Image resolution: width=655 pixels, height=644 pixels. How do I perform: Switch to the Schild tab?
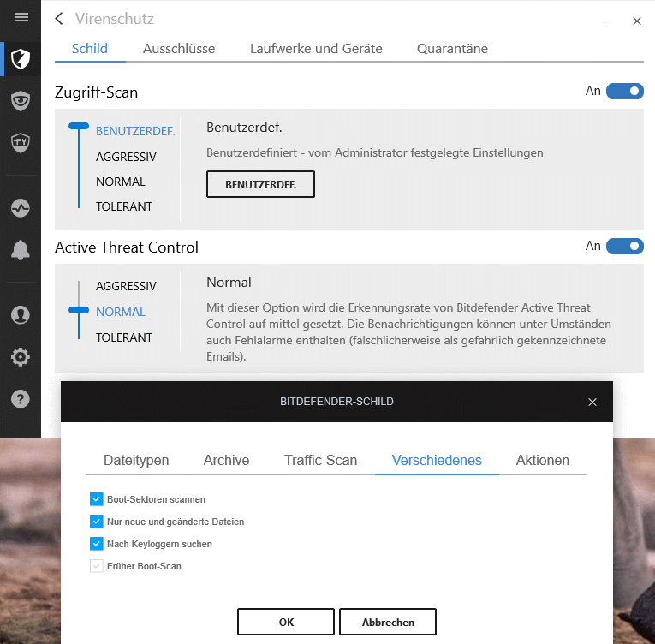[90, 49]
